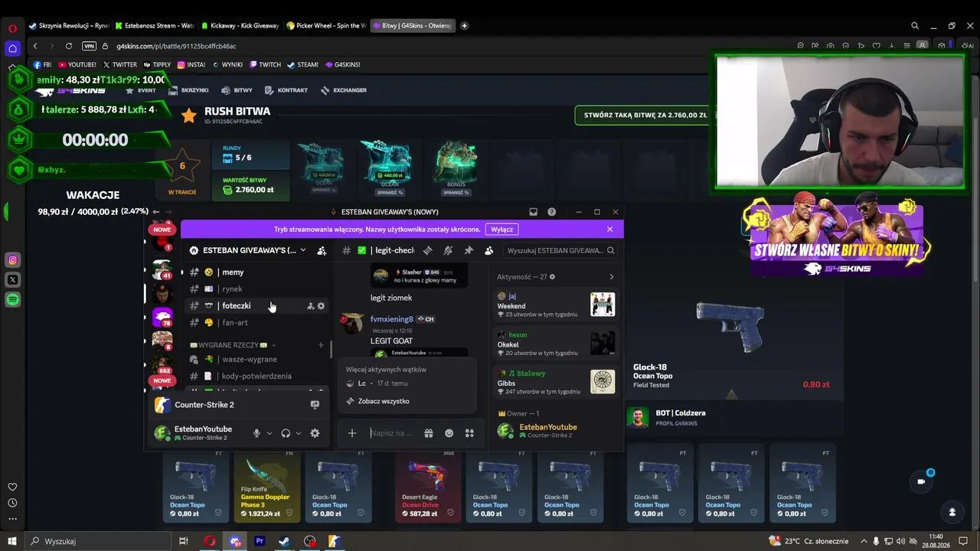Collapse WYGRANE RZECZY channel category
Viewport: 980px width, 551px height.
233,345
